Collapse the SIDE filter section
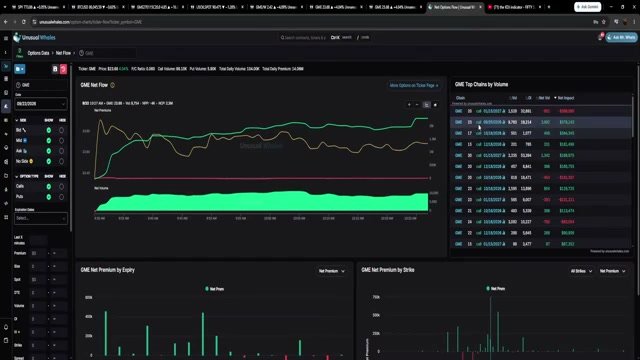The image size is (640, 360). [20, 120]
